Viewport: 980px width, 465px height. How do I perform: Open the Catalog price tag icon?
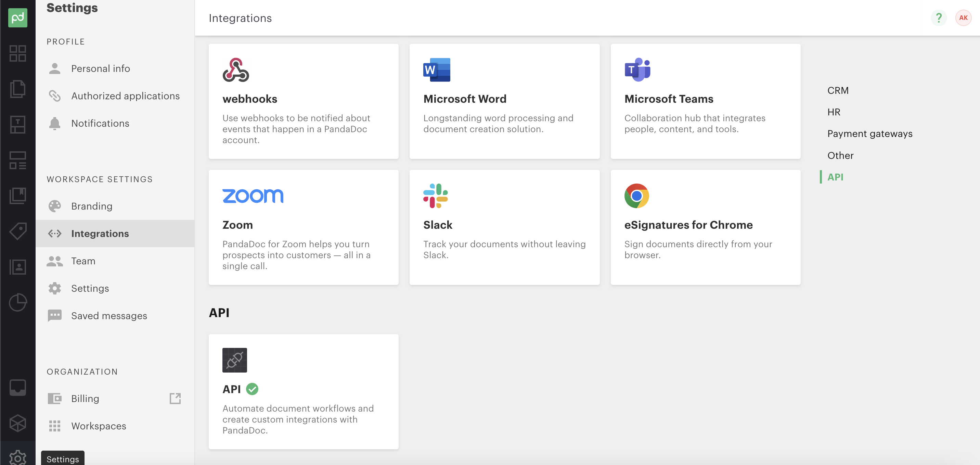tap(17, 231)
